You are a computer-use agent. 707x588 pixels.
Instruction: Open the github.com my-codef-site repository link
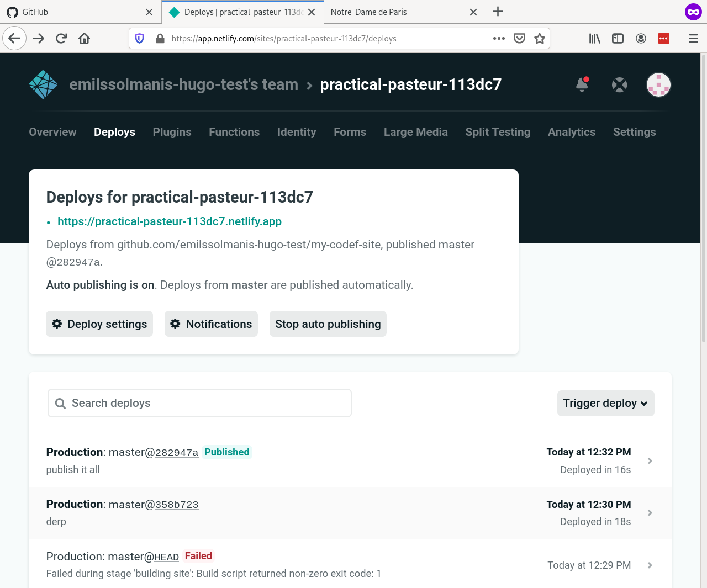tap(249, 245)
